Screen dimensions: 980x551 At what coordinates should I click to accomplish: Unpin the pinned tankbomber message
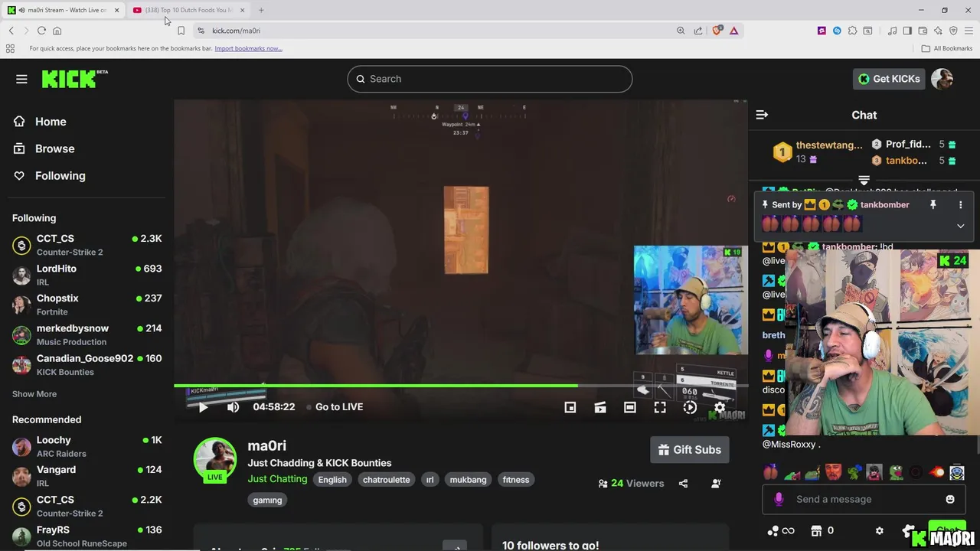933,205
